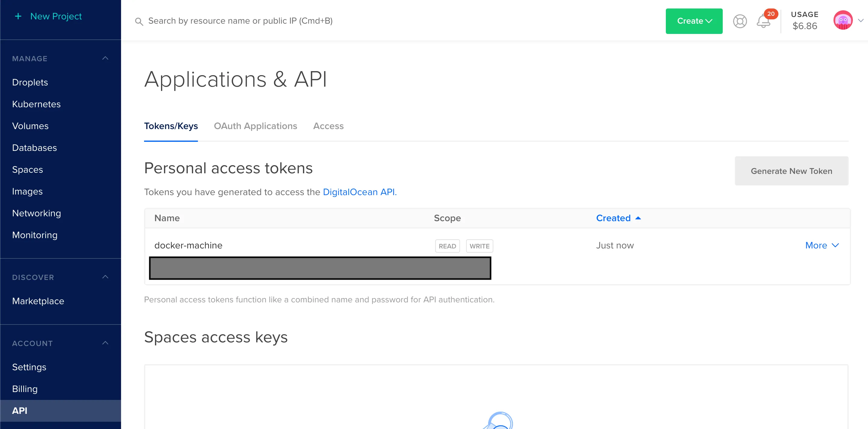Open the Create dropdown menu
Image resolution: width=868 pixels, height=429 pixels.
pos(694,21)
